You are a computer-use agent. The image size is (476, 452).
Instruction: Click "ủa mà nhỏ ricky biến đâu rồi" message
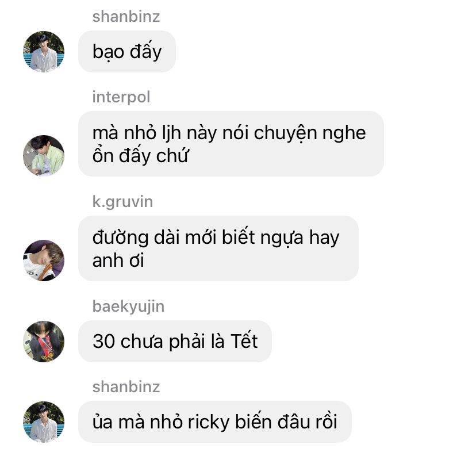point(215,422)
